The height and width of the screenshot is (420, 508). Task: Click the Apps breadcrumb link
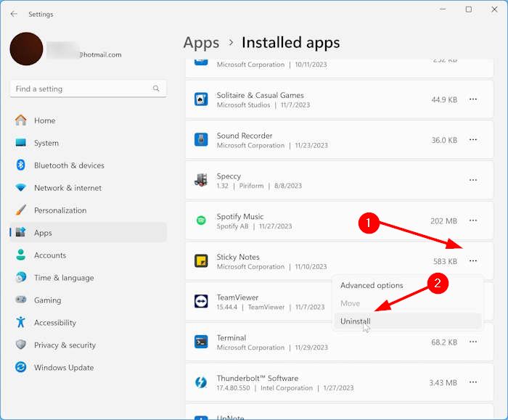point(201,43)
